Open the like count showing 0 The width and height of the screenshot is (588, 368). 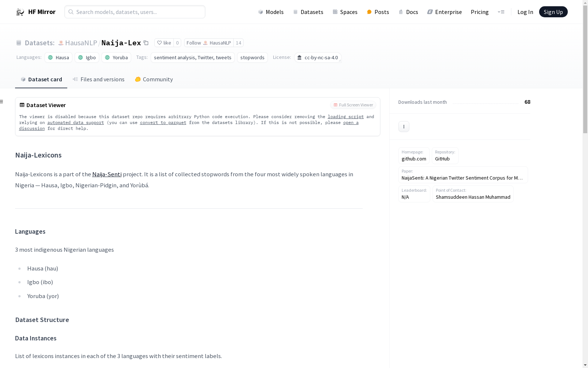click(x=177, y=43)
